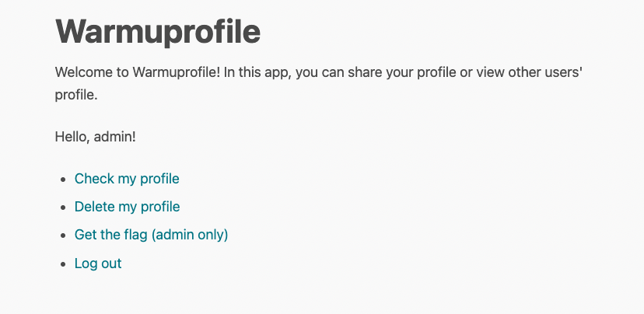This screenshot has height=314, width=644.
Task: Open the Check my profile link
Action: tap(127, 179)
